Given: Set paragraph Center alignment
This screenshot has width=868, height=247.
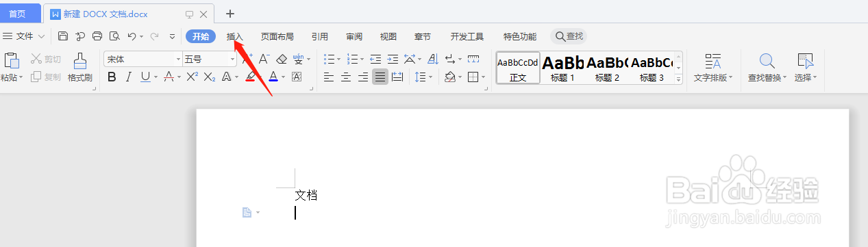Looking at the screenshot, I should click(x=346, y=77).
